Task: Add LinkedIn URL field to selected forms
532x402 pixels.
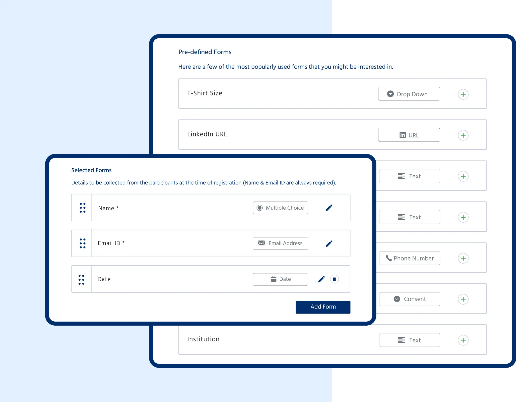Action: (x=462, y=135)
